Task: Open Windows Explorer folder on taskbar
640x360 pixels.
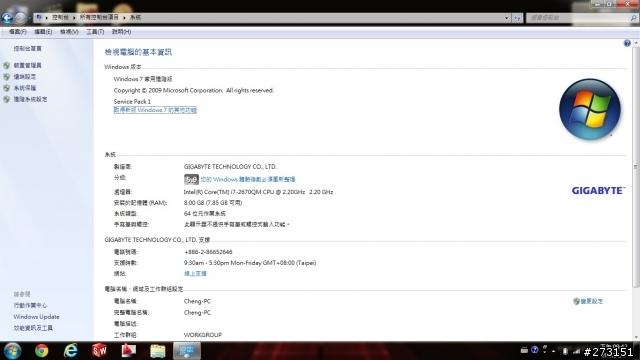Action: point(158,351)
